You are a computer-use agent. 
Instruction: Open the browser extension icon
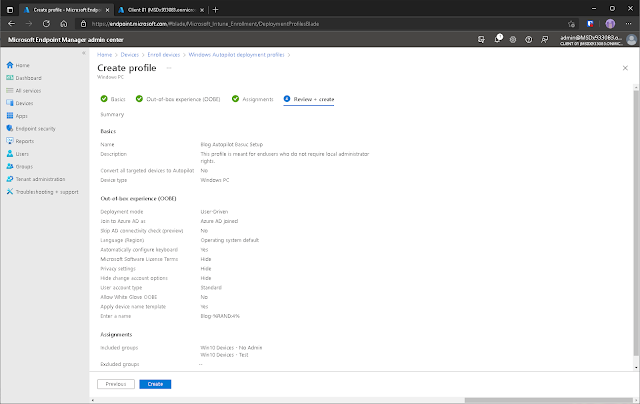click(x=590, y=24)
